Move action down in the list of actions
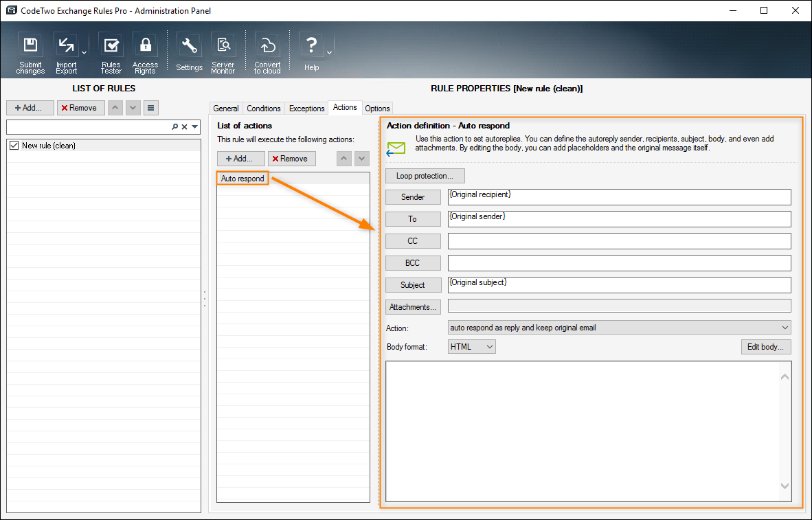Image resolution: width=812 pixels, height=520 pixels. coord(362,159)
